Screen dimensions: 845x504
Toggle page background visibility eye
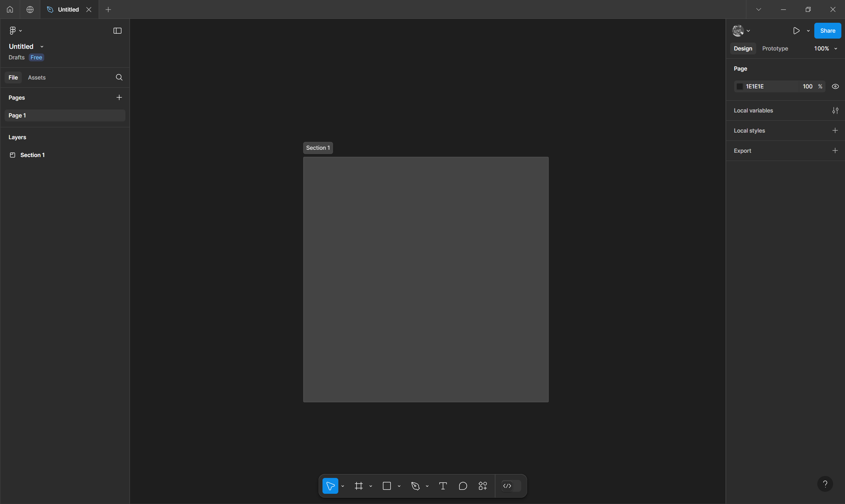click(835, 87)
